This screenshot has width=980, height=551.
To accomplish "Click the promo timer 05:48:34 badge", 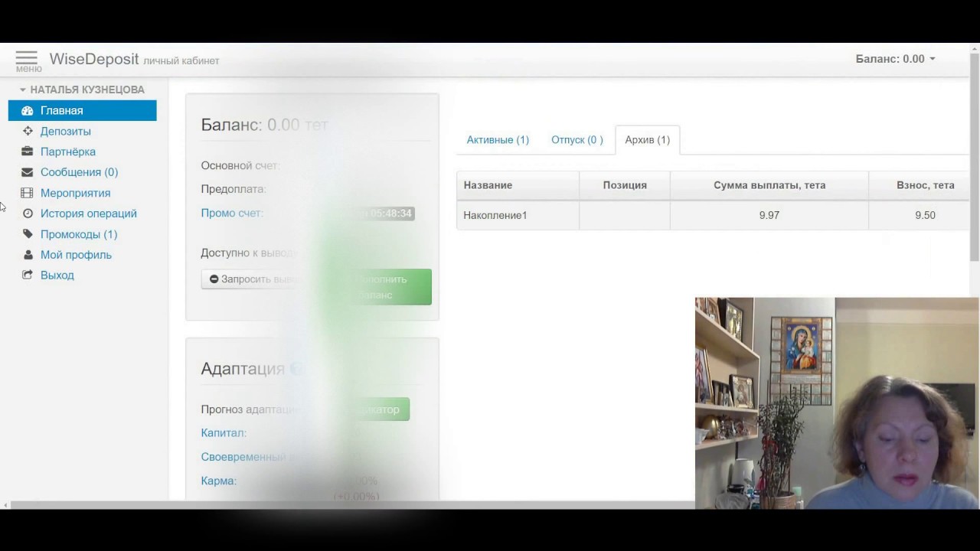I will (389, 214).
